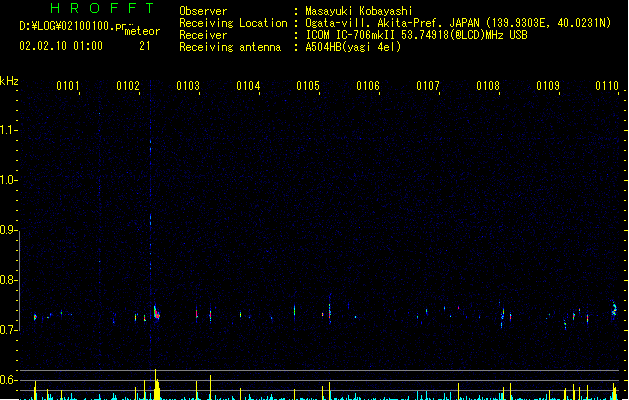Click time marker 0110
Image resolution: width=629 pixels, height=400 pixels.
point(607,86)
